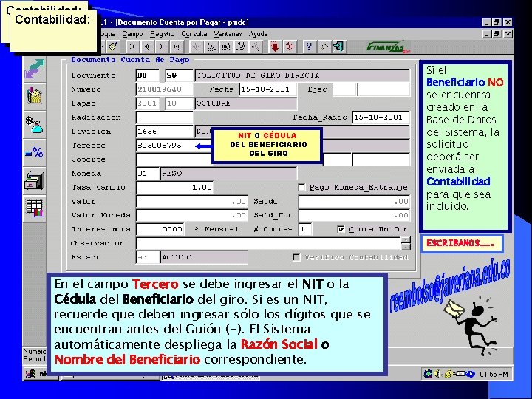Open the Registro menu
Image resolution: width=532 pixels, height=399 pixels.
click(x=162, y=34)
